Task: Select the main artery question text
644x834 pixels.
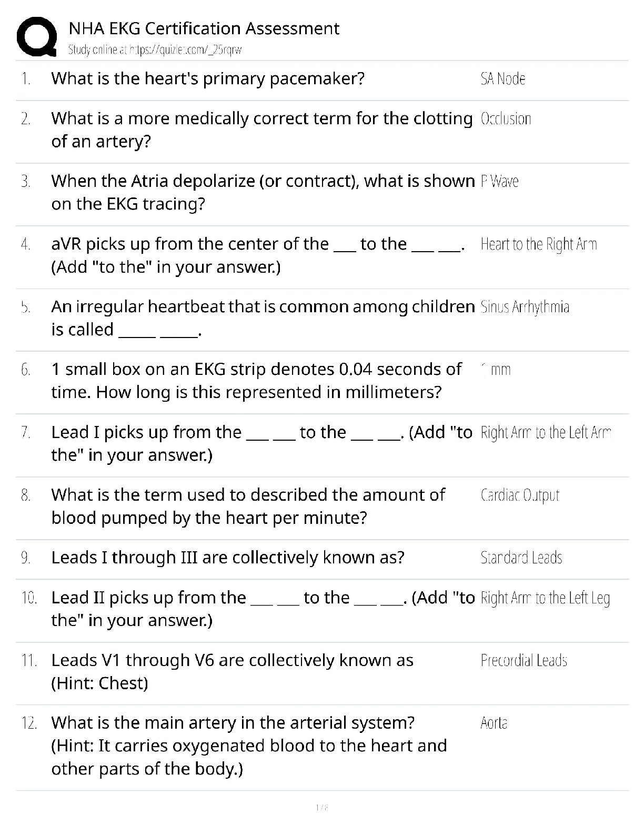Action: click(x=249, y=746)
